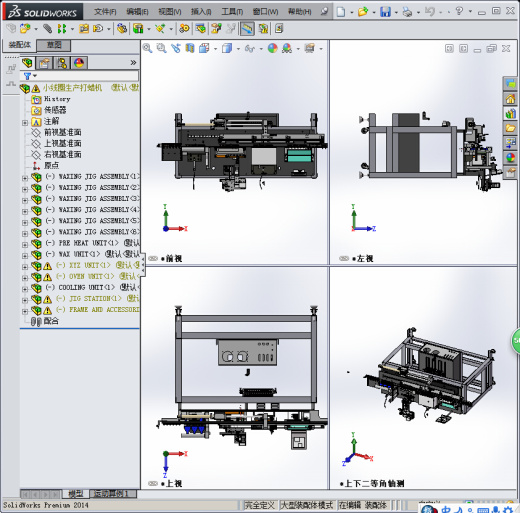The width and height of the screenshot is (520, 513).
Task: Open the Section View tool icon
Action: (x=190, y=49)
